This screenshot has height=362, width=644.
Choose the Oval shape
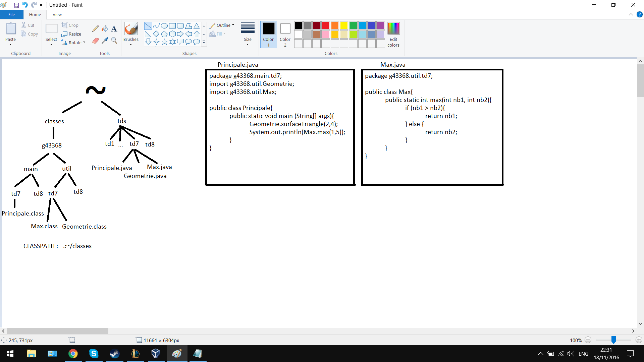click(x=164, y=26)
